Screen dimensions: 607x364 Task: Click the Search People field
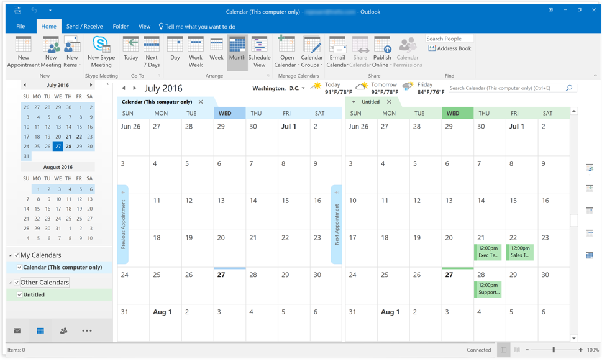coord(449,39)
